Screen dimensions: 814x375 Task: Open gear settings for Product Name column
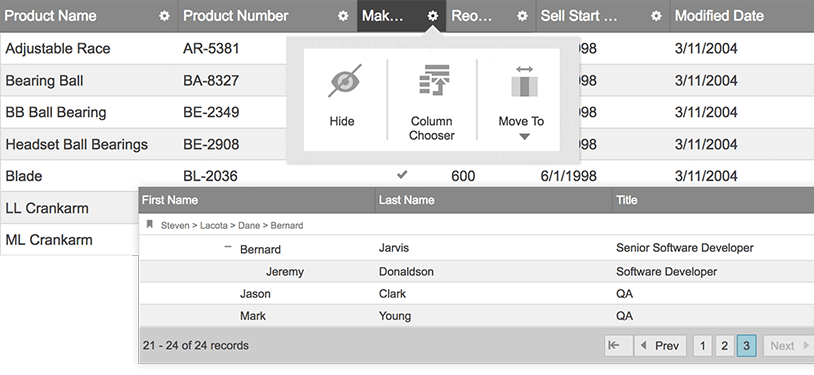(x=164, y=16)
